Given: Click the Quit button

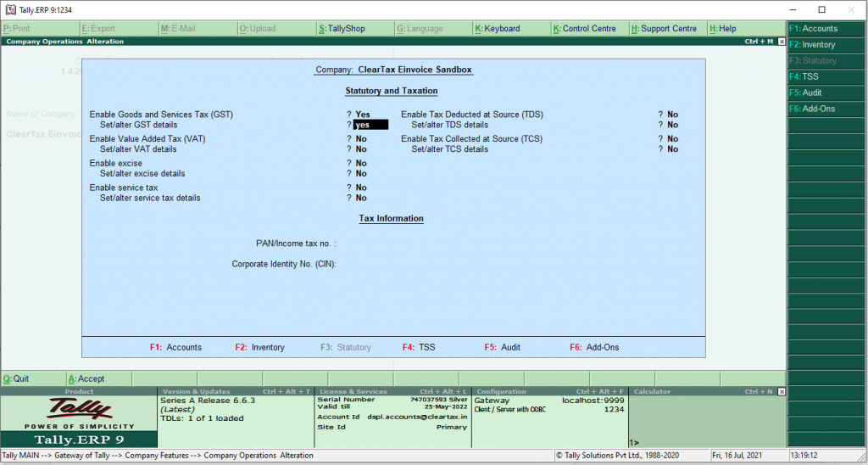Looking at the screenshot, I should pyautogui.click(x=33, y=379).
